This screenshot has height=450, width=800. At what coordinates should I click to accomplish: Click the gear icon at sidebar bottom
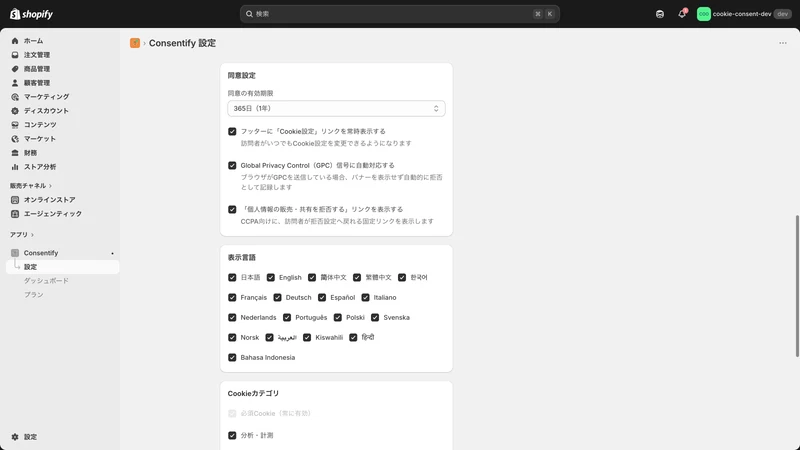tap(15, 437)
